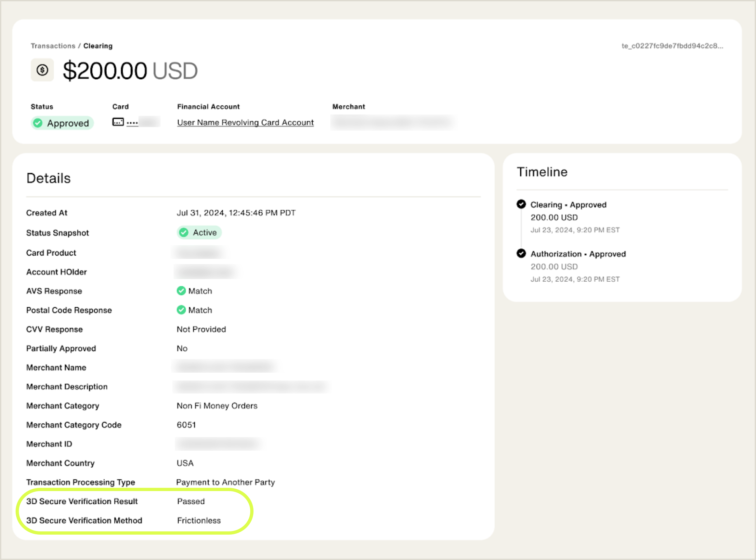Click the green checkmark in the Approved status badge
756x560 pixels.
pyautogui.click(x=38, y=123)
